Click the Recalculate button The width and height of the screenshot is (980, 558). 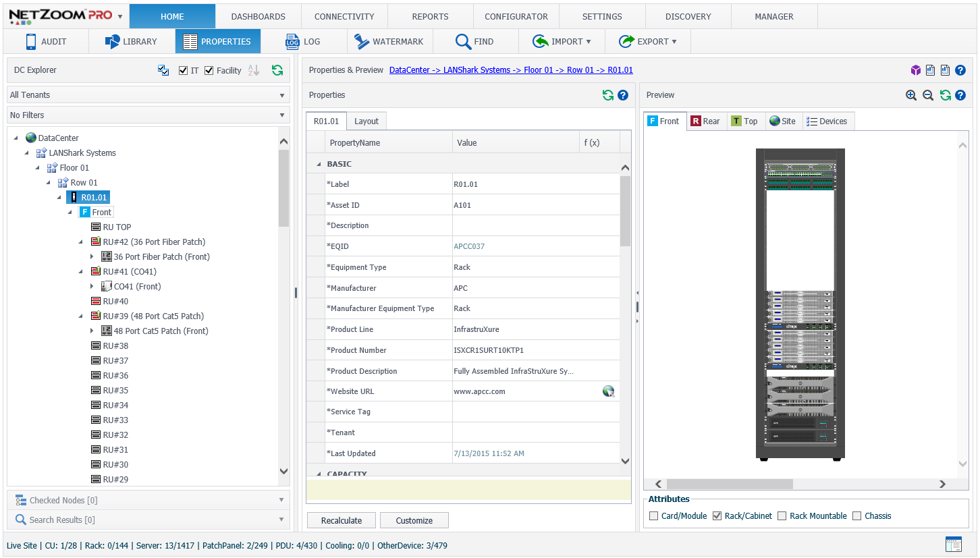click(x=341, y=520)
